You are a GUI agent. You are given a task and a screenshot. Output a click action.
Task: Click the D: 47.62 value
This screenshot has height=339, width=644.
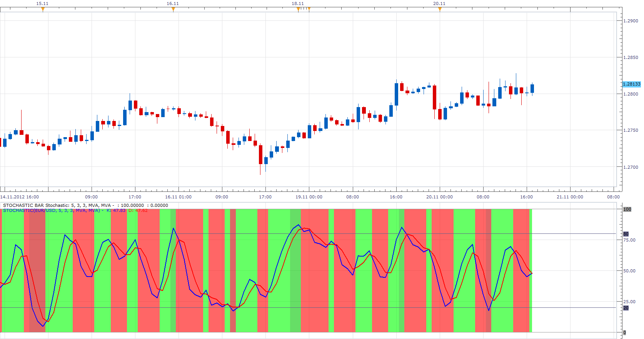[x=138, y=210]
